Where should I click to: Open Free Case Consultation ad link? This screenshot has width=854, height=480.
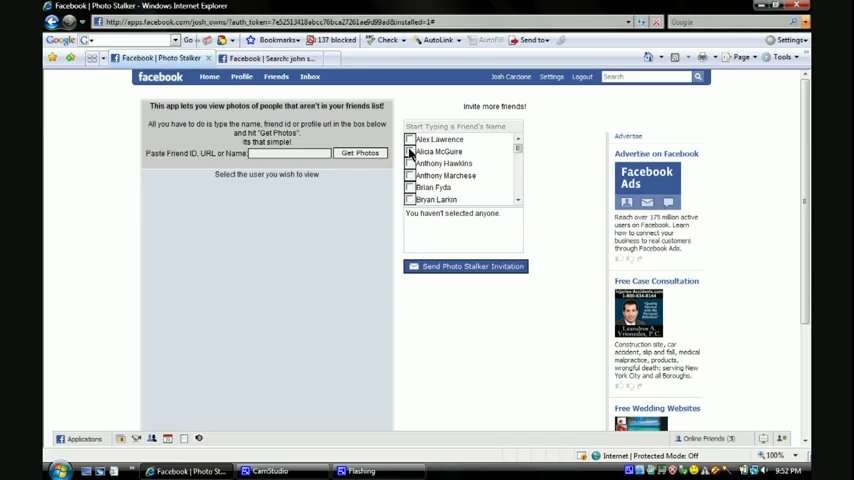[x=656, y=281]
